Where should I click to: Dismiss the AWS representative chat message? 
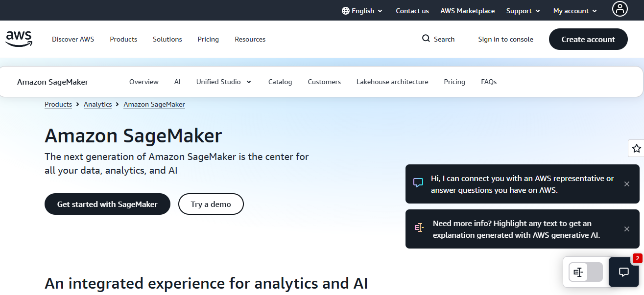[x=627, y=184]
